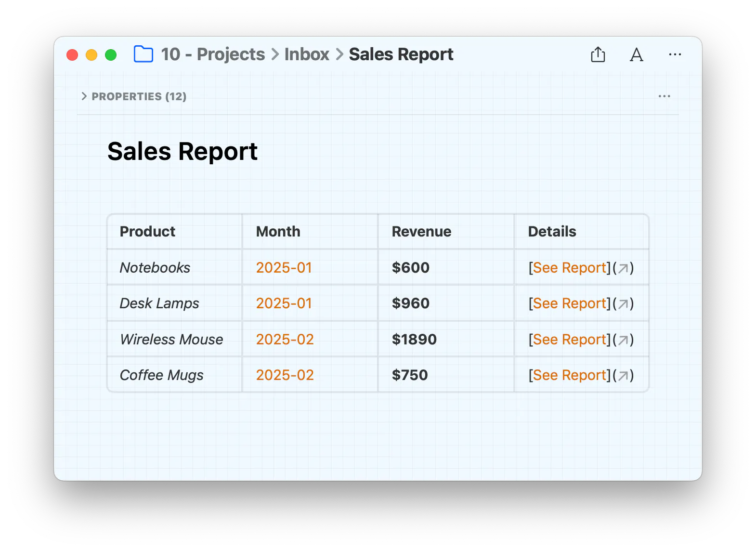This screenshot has width=756, height=552.
Task: Click external link arrow in Coffee Mugs row
Action: [623, 376]
